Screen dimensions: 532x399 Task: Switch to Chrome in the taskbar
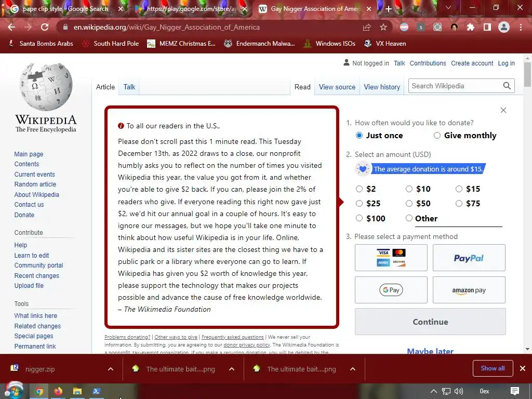[39, 392]
